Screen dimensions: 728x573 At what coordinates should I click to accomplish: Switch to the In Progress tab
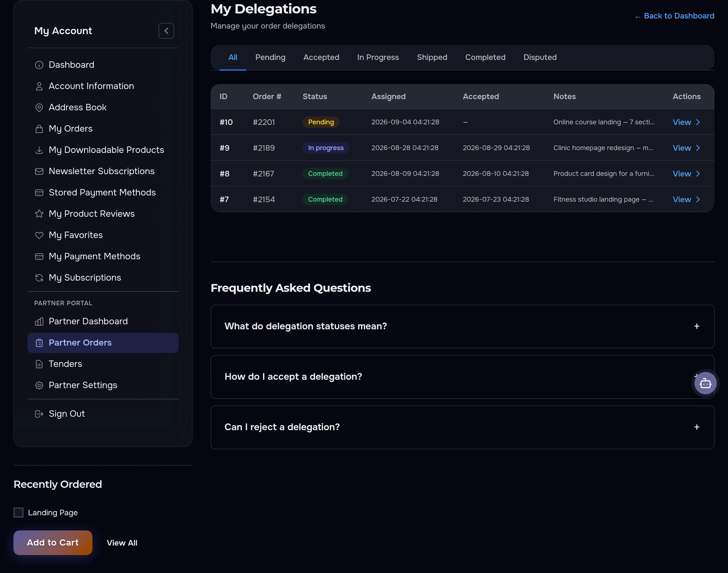pyautogui.click(x=378, y=57)
